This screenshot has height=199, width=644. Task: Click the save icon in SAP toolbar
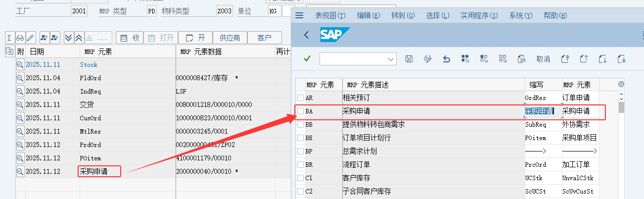(x=409, y=59)
